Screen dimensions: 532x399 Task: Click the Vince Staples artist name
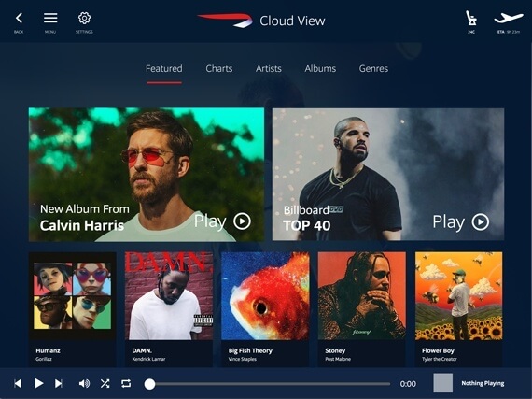(x=243, y=359)
